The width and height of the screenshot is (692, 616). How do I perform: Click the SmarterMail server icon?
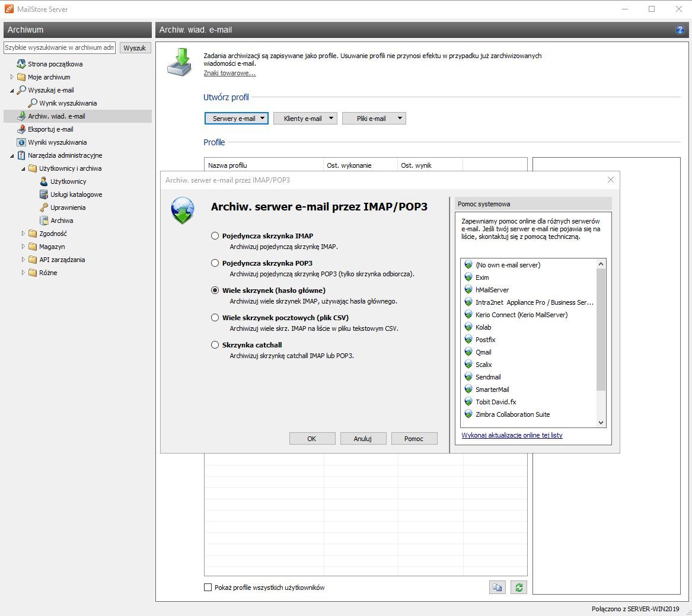point(468,389)
